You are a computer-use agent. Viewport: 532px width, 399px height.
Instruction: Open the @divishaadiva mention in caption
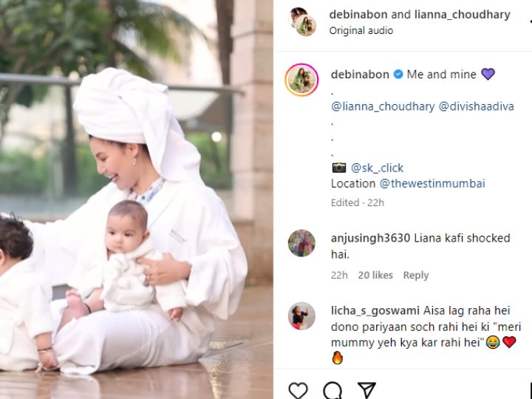[477, 106]
